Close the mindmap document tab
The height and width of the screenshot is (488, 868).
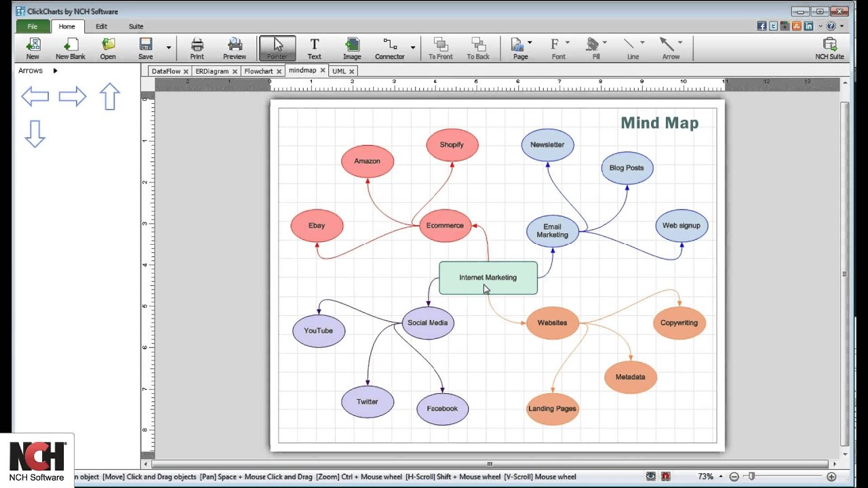coord(323,70)
